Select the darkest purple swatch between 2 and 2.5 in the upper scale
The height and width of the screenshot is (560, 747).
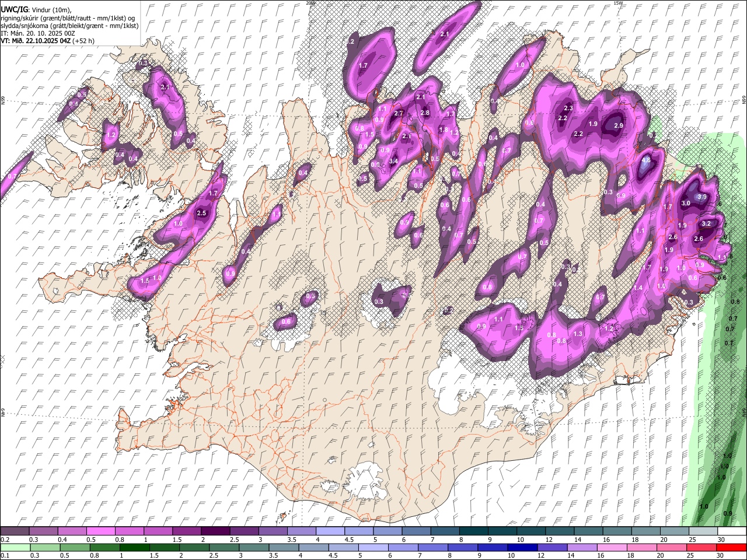click(x=216, y=531)
